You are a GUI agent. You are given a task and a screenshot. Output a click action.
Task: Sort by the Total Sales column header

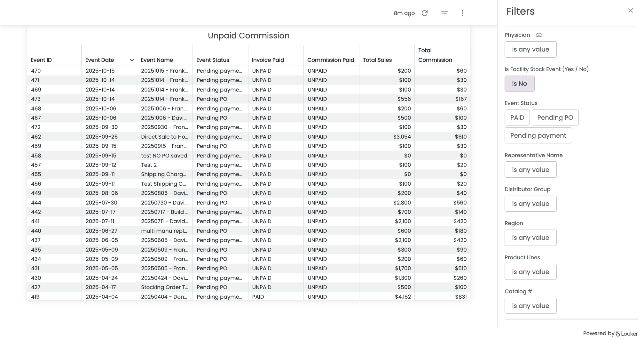pos(377,60)
